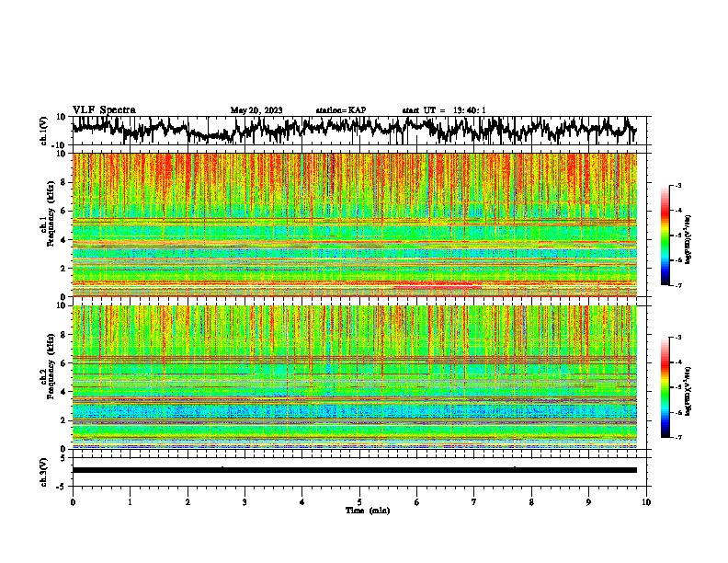
Task: Click the time axis tick label "10"
Action: (646, 502)
